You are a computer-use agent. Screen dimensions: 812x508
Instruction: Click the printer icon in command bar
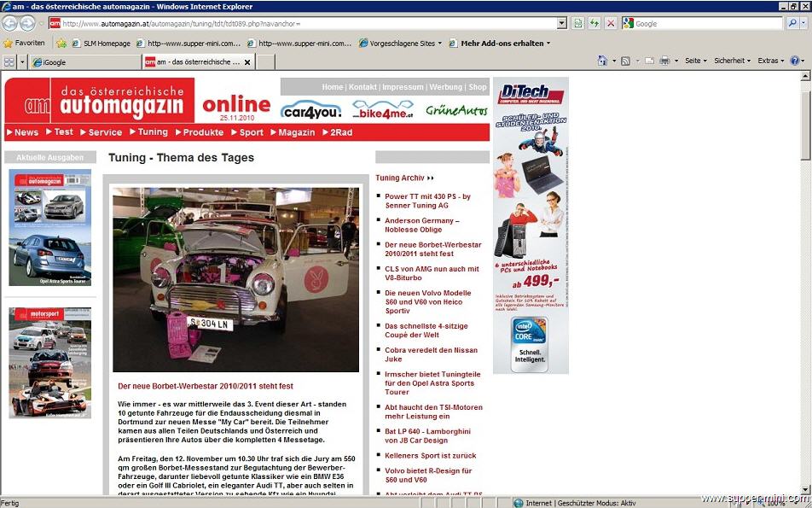[x=664, y=61]
